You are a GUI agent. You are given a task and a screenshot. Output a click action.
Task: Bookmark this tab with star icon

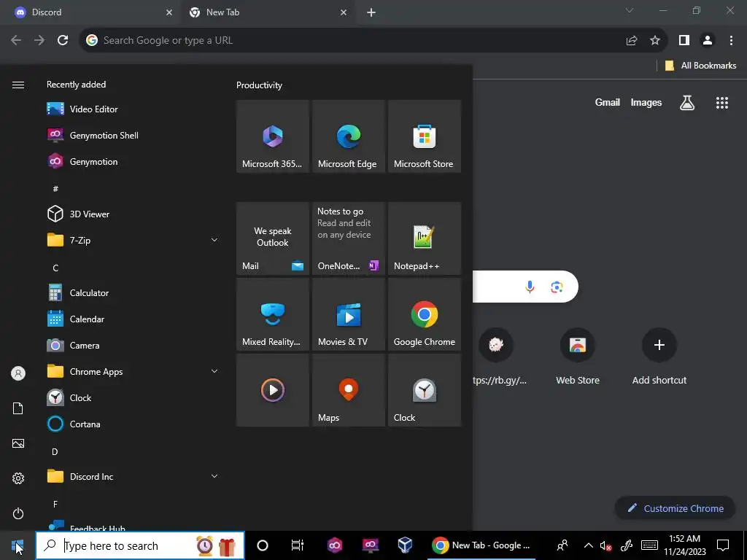click(655, 41)
